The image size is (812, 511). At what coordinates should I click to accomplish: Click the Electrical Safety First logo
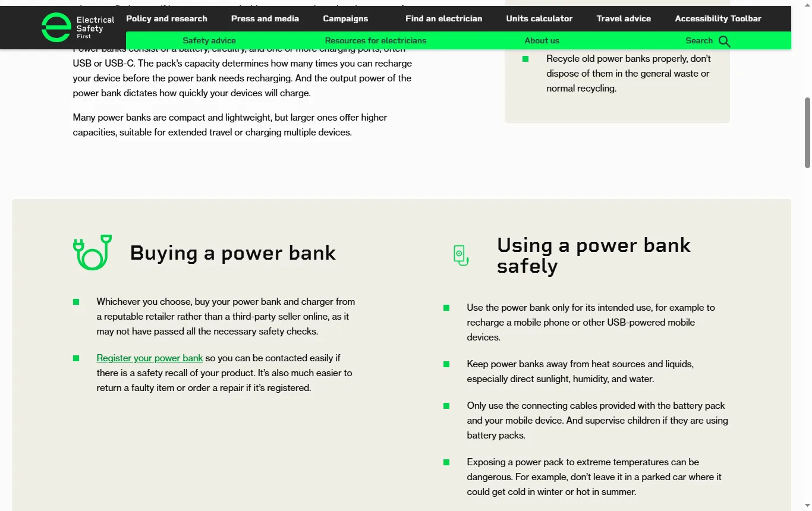click(78, 27)
